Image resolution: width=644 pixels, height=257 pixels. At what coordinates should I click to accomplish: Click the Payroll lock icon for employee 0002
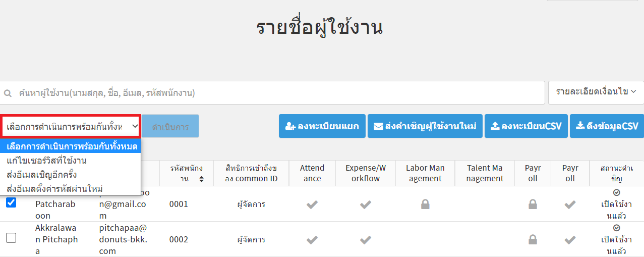(x=533, y=240)
